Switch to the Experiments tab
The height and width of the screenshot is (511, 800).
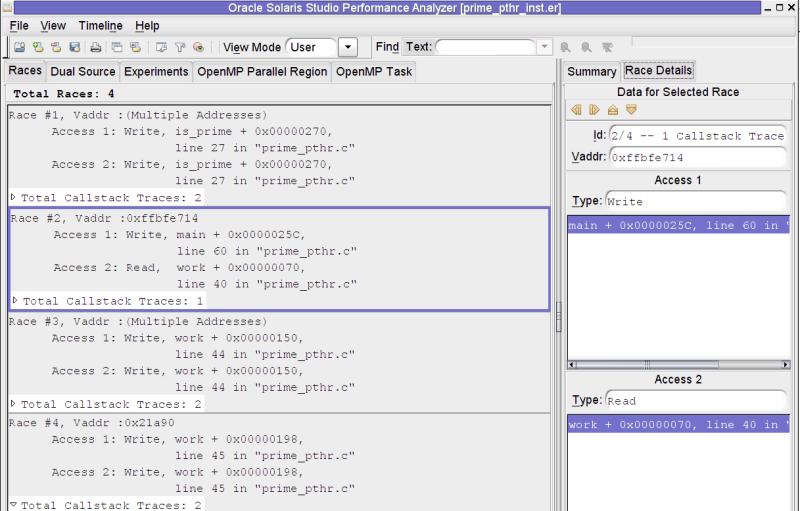click(x=156, y=71)
